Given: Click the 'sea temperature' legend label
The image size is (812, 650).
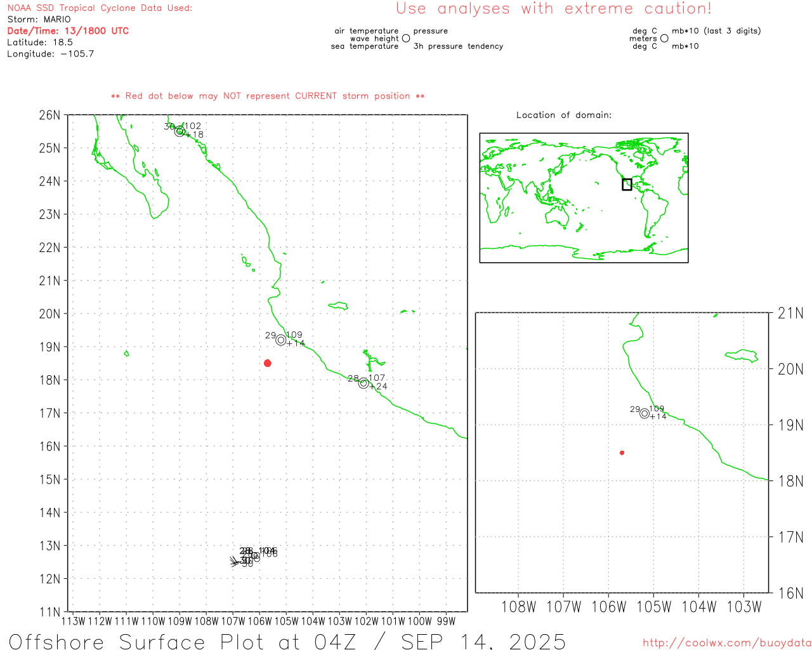Looking at the screenshot, I should click(x=365, y=46).
